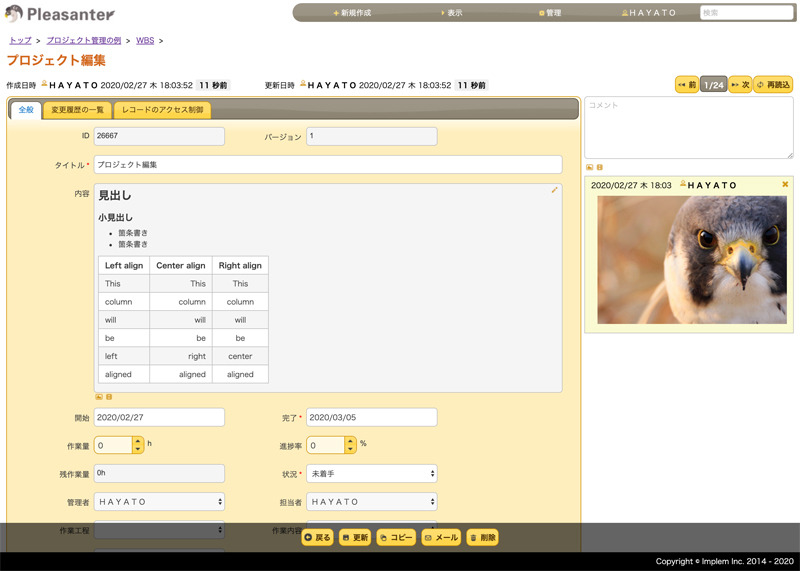Viewport: 800px width, 571px height.
Task: Click the 残作業量 field showing 0h
Action: coord(159,474)
